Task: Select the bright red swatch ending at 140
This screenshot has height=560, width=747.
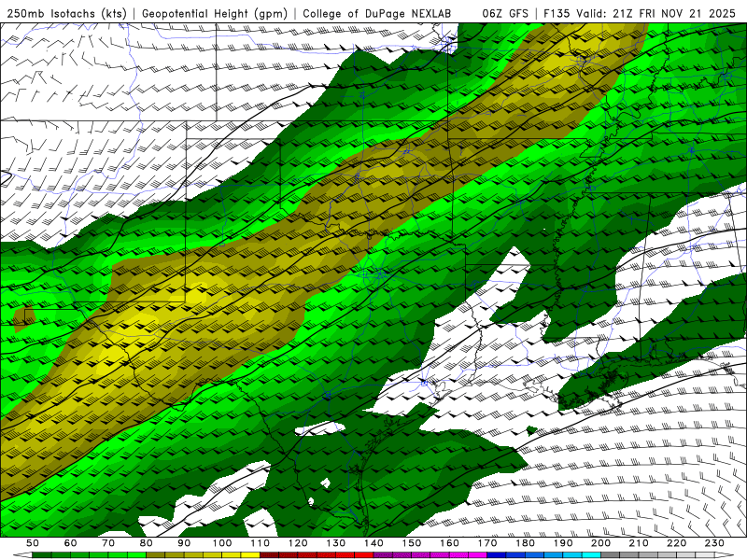Action: [364, 554]
